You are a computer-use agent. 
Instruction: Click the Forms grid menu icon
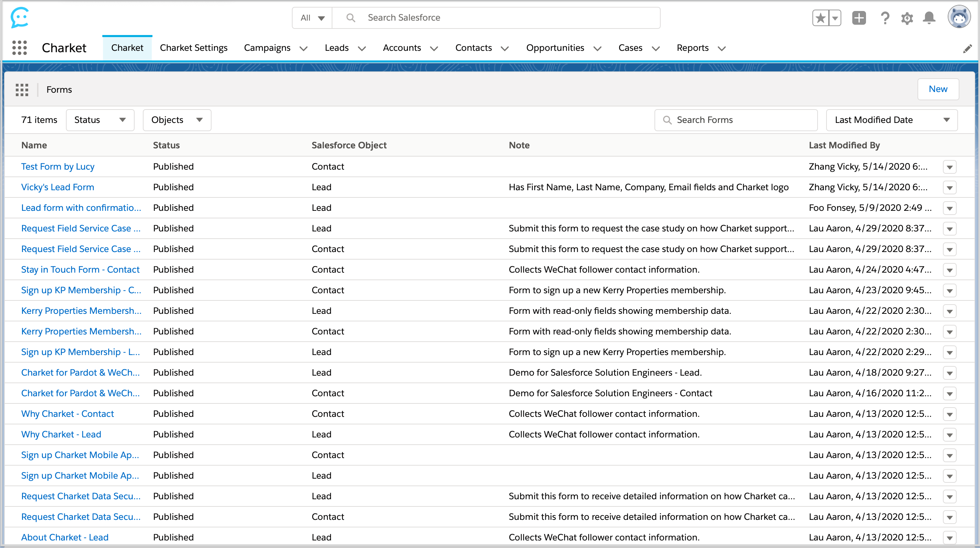click(x=22, y=90)
